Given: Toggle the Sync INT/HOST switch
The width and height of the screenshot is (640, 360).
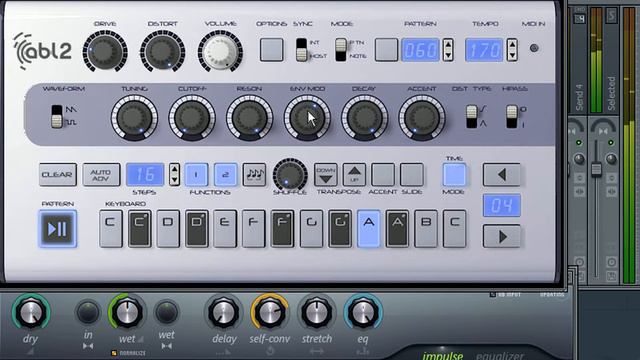Looking at the screenshot, I should point(302,50).
